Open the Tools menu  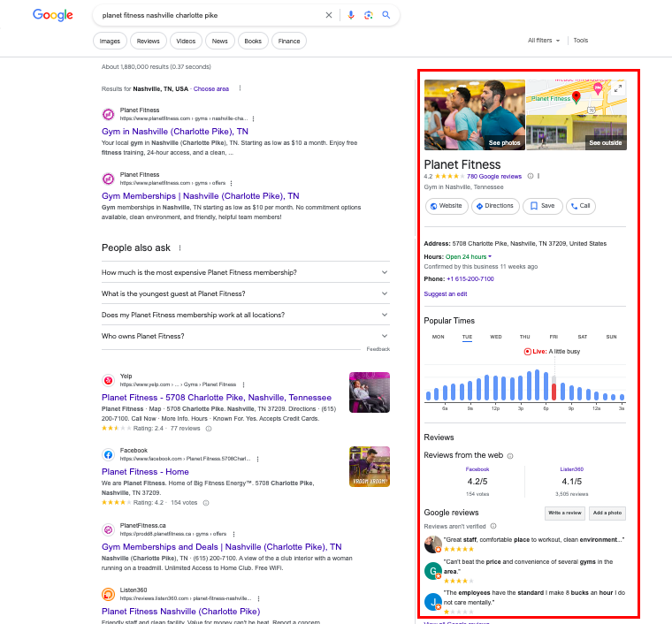click(x=581, y=41)
